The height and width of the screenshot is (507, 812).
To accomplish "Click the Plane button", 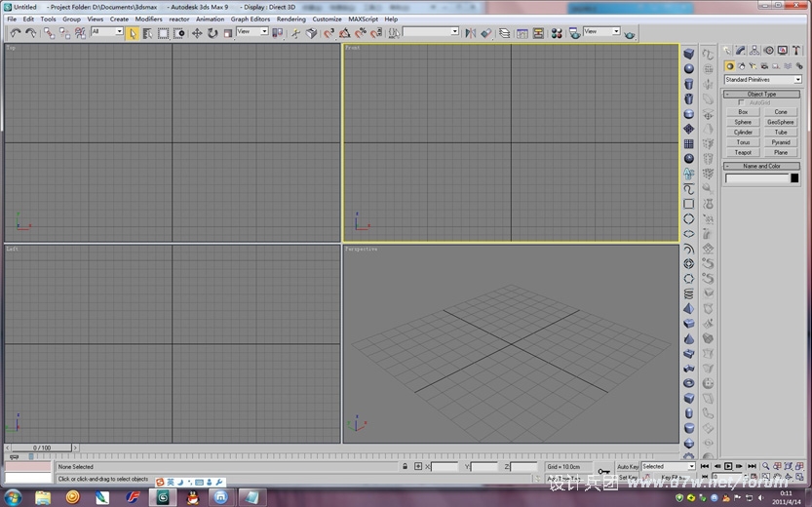I will pyautogui.click(x=781, y=152).
